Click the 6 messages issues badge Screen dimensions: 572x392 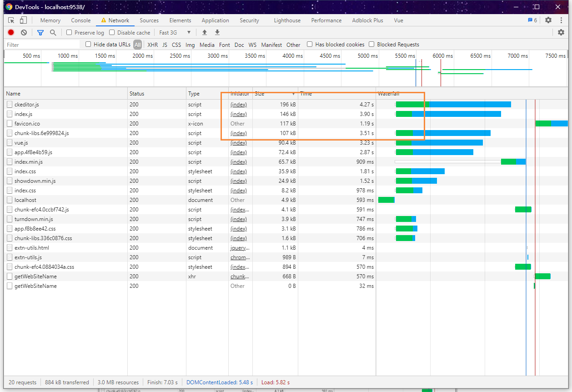pos(532,20)
